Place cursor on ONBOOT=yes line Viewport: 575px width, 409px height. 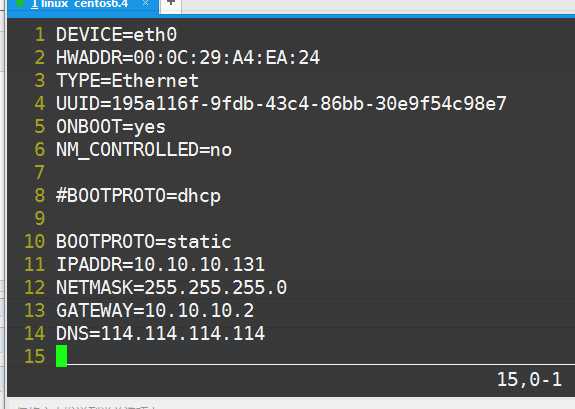pyautogui.click(x=111, y=127)
